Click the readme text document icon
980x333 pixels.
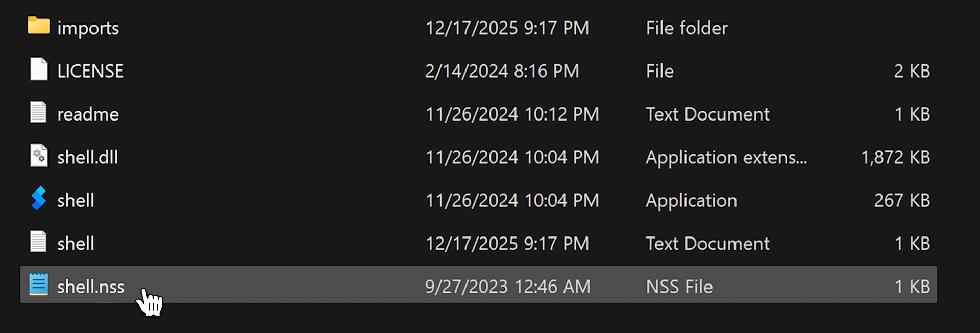[x=38, y=113]
